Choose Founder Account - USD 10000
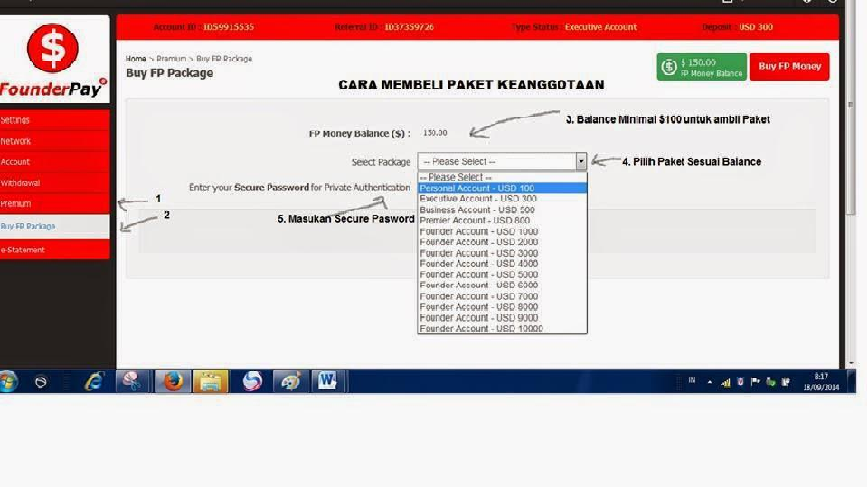This screenshot has width=868, height=487. (x=502, y=329)
